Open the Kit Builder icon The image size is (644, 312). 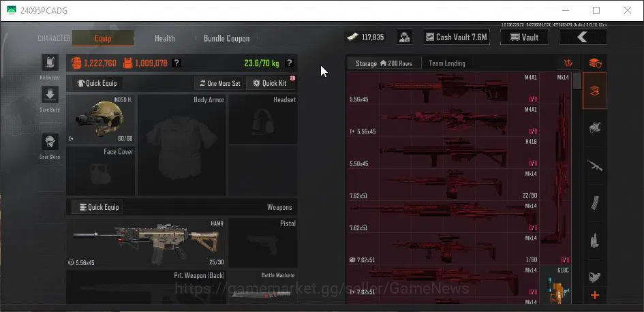coord(50,63)
